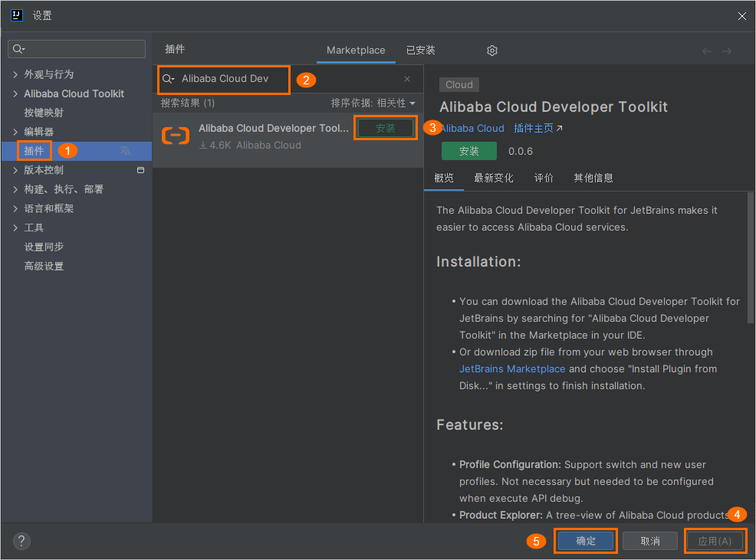Image resolution: width=756 pixels, height=560 pixels.
Task: Click the 应用(A) button
Action: (x=715, y=541)
